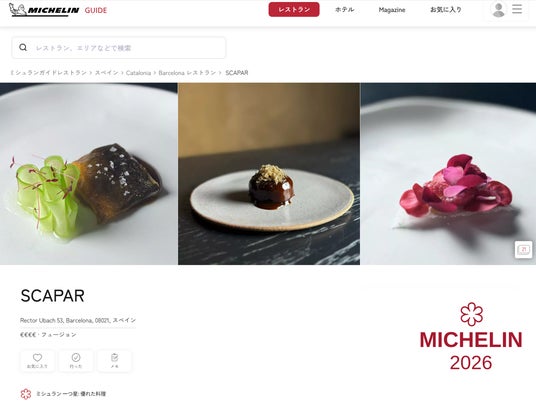The width and height of the screenshot is (536, 406).
Task: View the chocolate bonbon dish photo
Action: pyautogui.click(x=269, y=174)
